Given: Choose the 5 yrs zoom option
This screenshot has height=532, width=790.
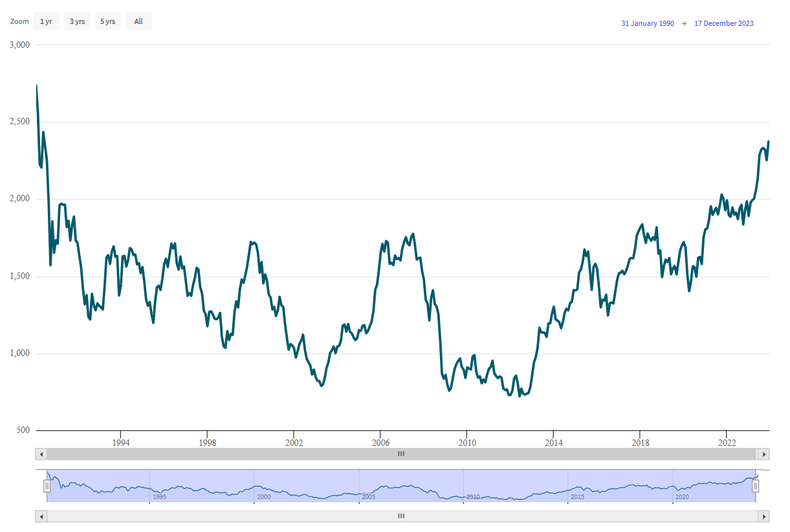Looking at the screenshot, I should tap(107, 21).
